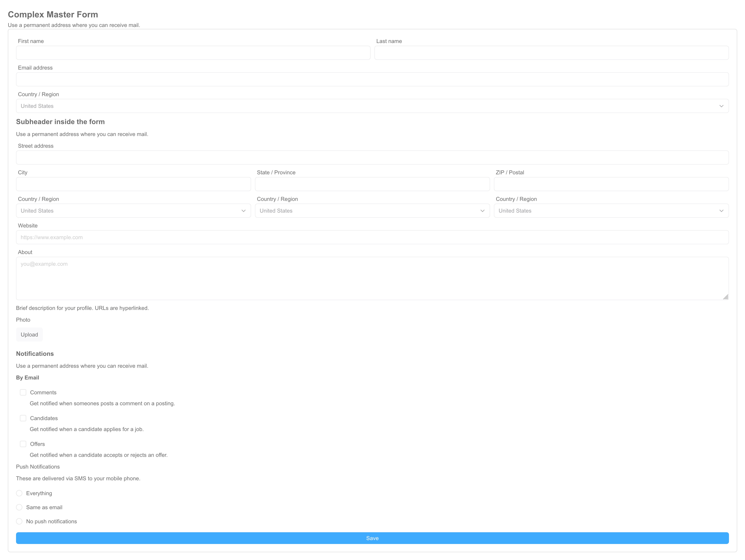745x560 pixels.
Task: Open the top full-width Country / Region dropdown
Action: point(372,106)
